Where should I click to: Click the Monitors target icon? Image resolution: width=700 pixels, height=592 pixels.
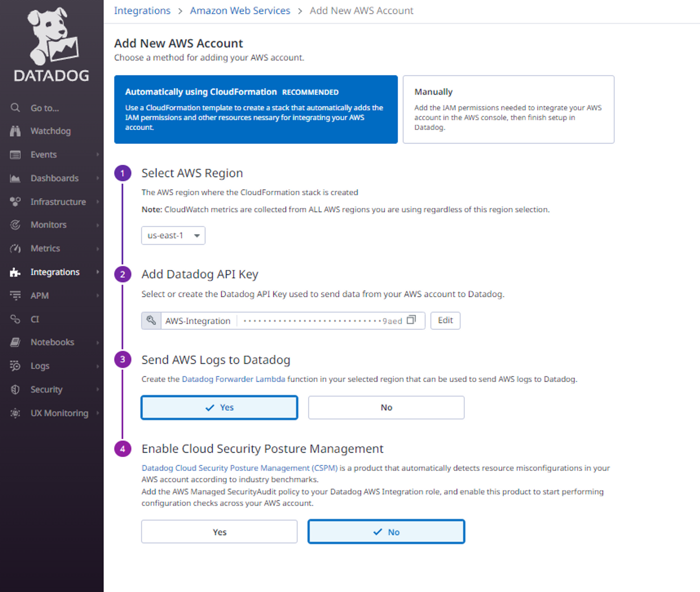coord(15,225)
